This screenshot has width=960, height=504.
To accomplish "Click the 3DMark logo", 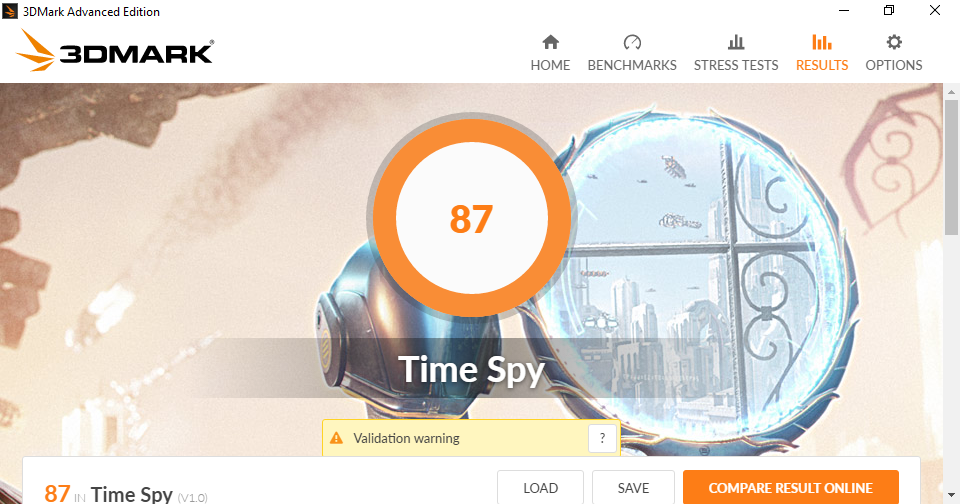I will pyautogui.click(x=115, y=50).
